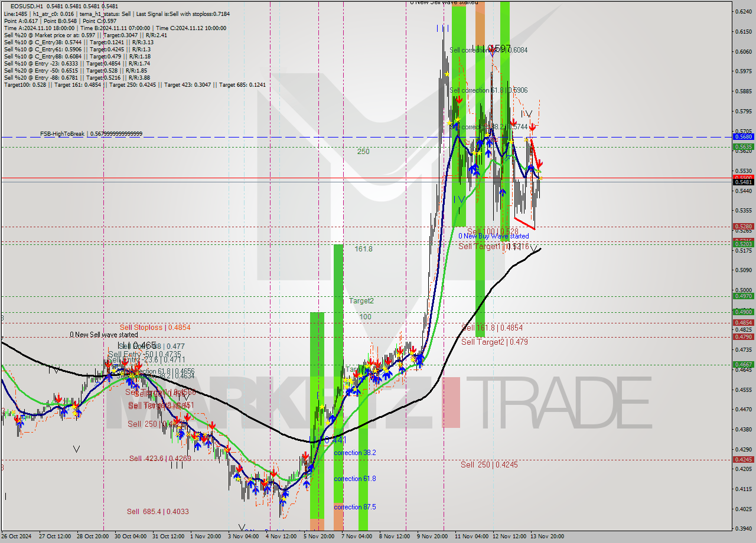The width and height of the screenshot is (756, 543).
Task: Click the red 0.4790 price tag
Action: [x=742, y=336]
